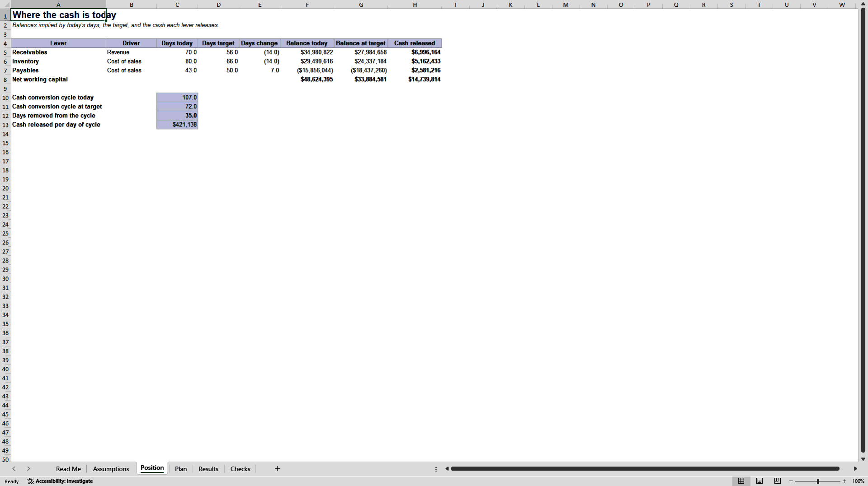This screenshot has width=868, height=486.
Task: Select Cash conversion cycle today label
Action: click(x=58, y=98)
